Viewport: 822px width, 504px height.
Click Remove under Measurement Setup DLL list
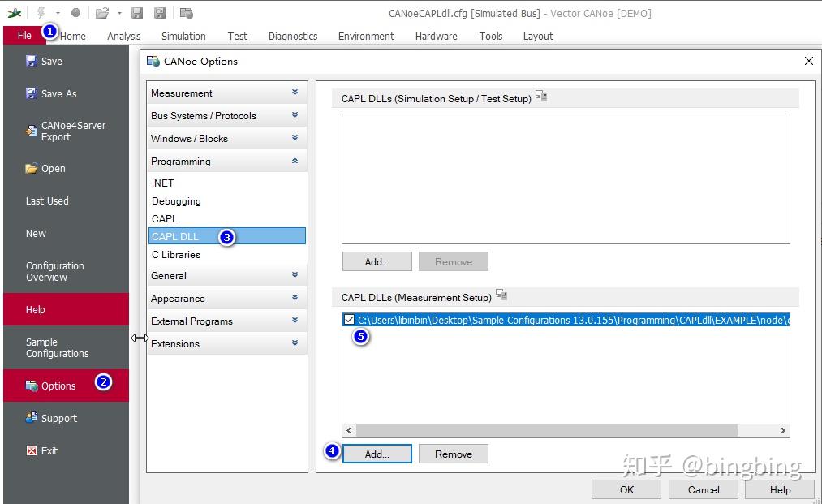pos(454,454)
